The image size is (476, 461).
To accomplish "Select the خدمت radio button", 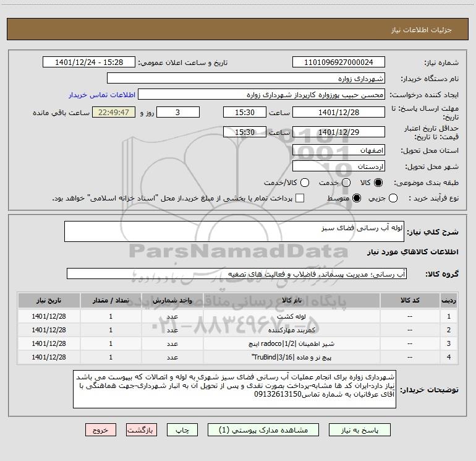I will click(x=346, y=183).
